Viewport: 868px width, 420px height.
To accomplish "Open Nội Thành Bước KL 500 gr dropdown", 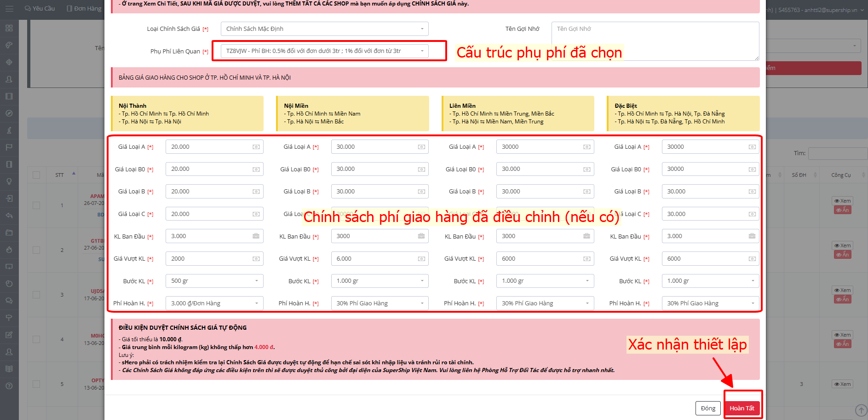I will 214,281.
